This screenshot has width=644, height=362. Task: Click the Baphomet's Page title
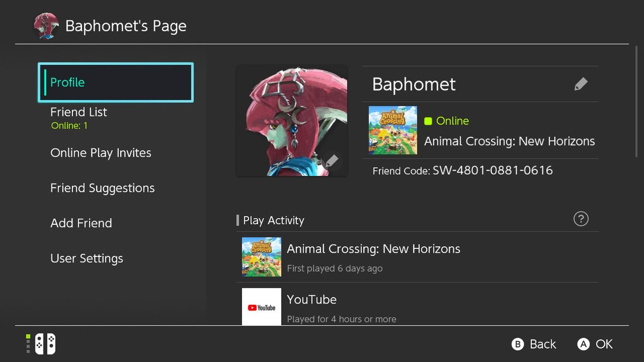point(126,26)
